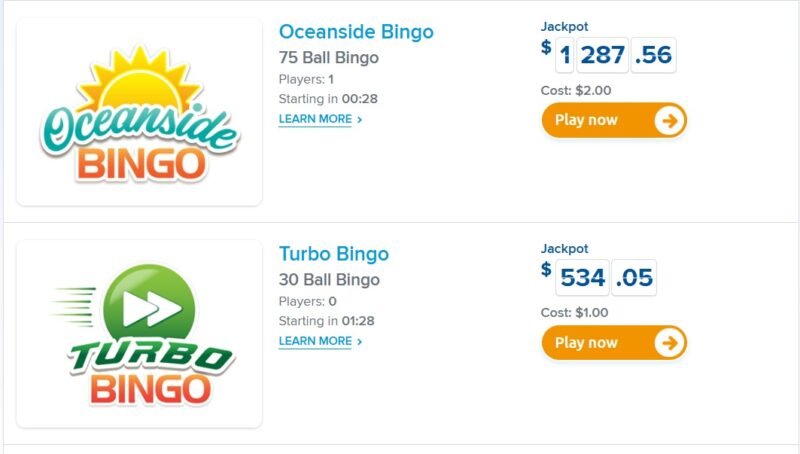Viewport: 800px width, 454px height.
Task: Open the Oceanside Bingo title link
Action: tap(356, 32)
